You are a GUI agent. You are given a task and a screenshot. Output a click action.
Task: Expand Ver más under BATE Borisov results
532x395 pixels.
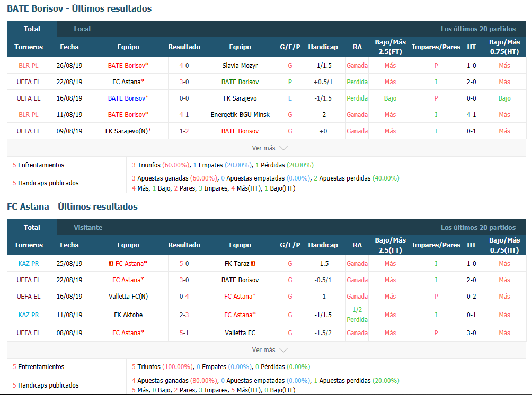tap(269, 148)
